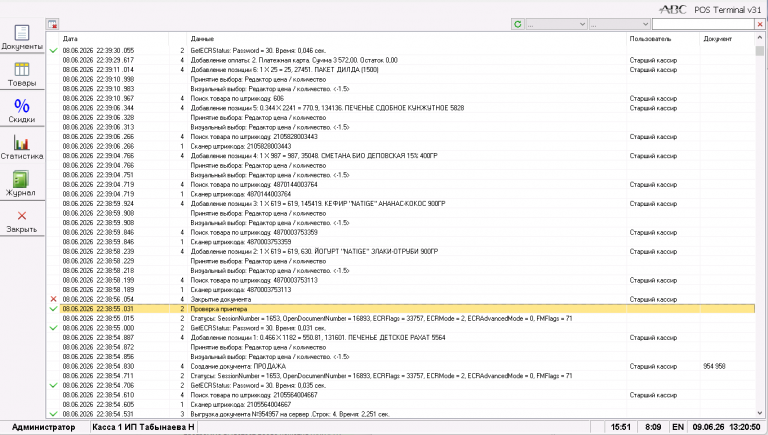Screen dimensions: 768x435
Task: Select row ПЕЧЕНЬЕ СДОБНОЕ КУНЖУТНОЕ 5828
Action: tap(401, 108)
